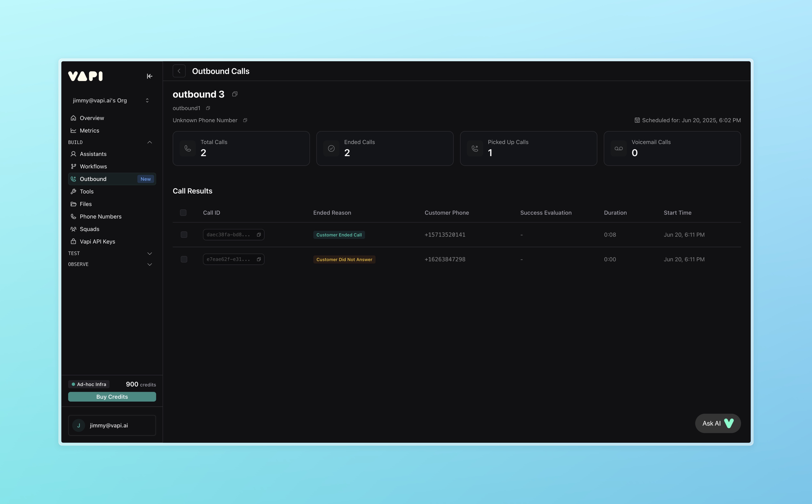The image size is (812, 504).
Task: Click the Buy Credits button
Action: click(x=112, y=397)
